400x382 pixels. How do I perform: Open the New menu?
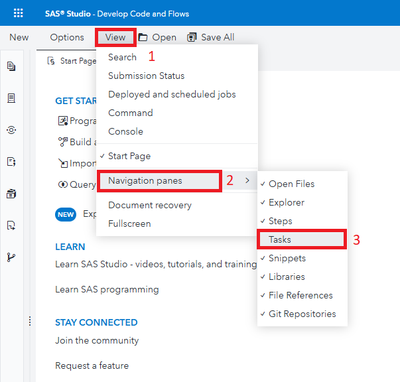(x=19, y=37)
